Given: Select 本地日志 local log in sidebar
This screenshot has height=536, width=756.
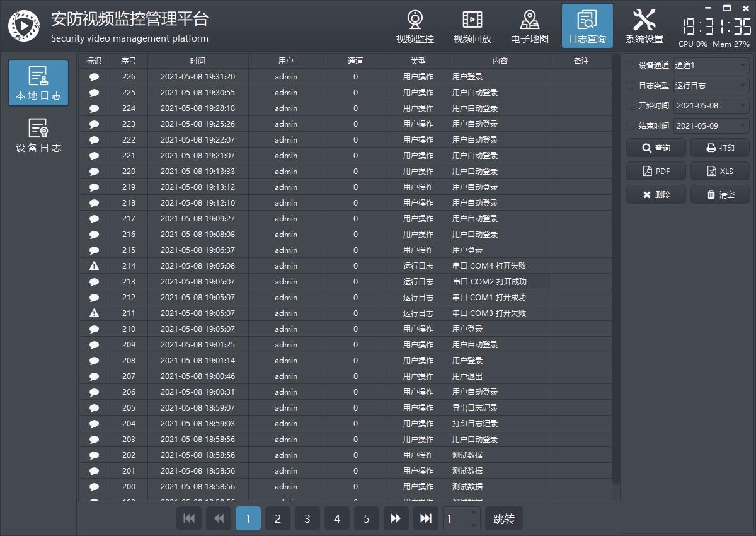Looking at the screenshot, I should pyautogui.click(x=38, y=83).
